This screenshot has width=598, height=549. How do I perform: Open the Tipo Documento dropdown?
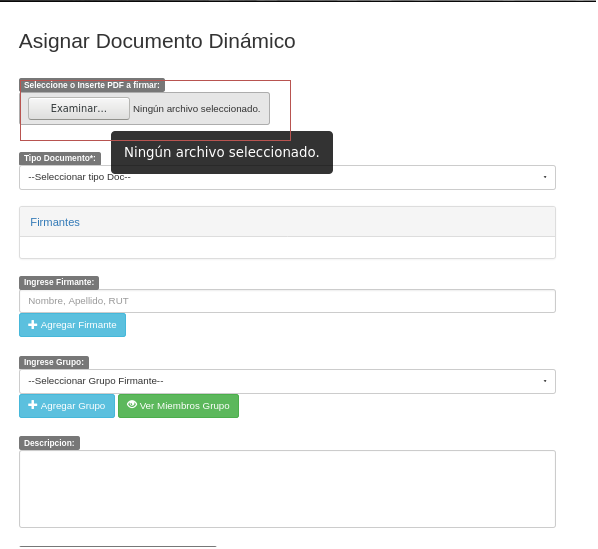pyautogui.click(x=287, y=177)
